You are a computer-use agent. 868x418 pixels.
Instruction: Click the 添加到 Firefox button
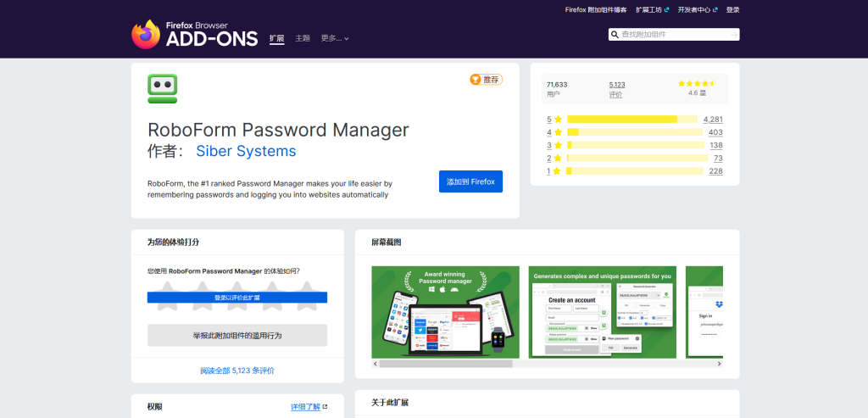470,181
